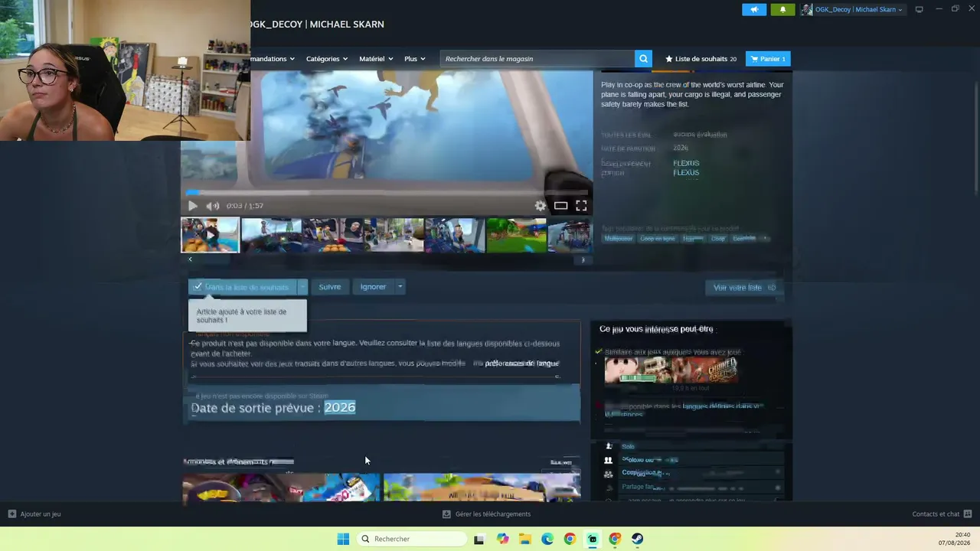Open the Windows Start menu

pos(343,539)
